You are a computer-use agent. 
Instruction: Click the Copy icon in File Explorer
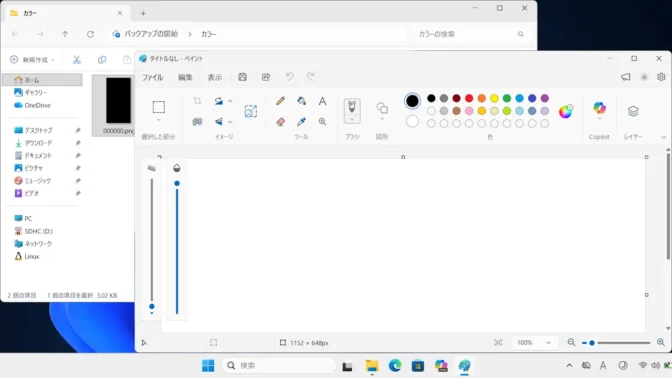click(x=102, y=60)
